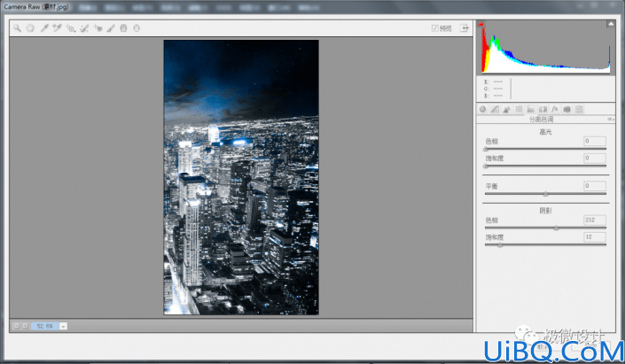625x364 pixels.
Task: Open the HSL / Grayscale panel tab
Action: (519, 109)
